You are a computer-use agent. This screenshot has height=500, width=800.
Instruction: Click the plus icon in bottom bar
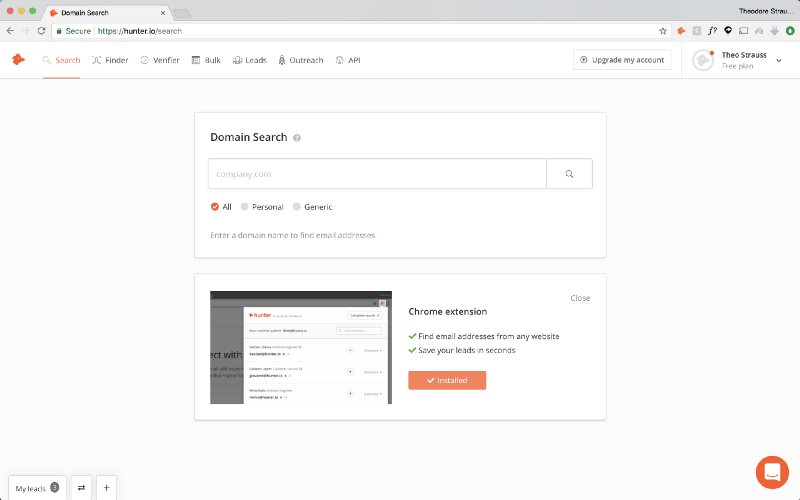pos(106,488)
